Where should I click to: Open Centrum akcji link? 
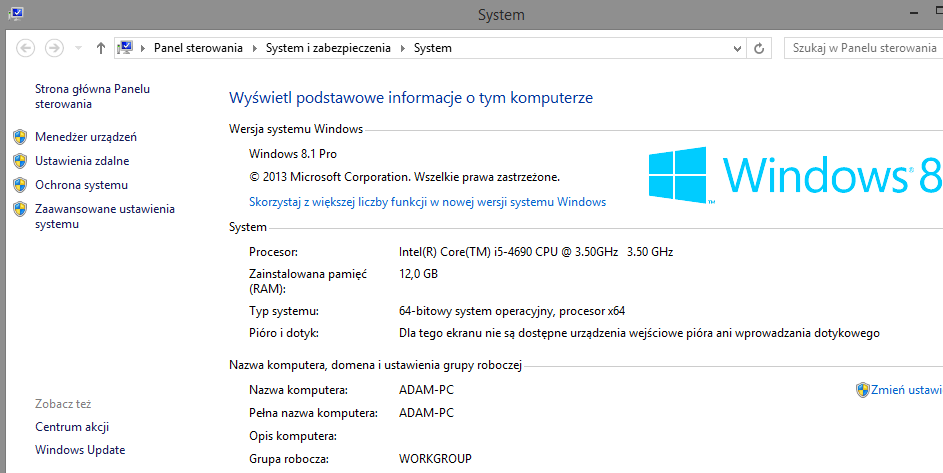[72, 427]
